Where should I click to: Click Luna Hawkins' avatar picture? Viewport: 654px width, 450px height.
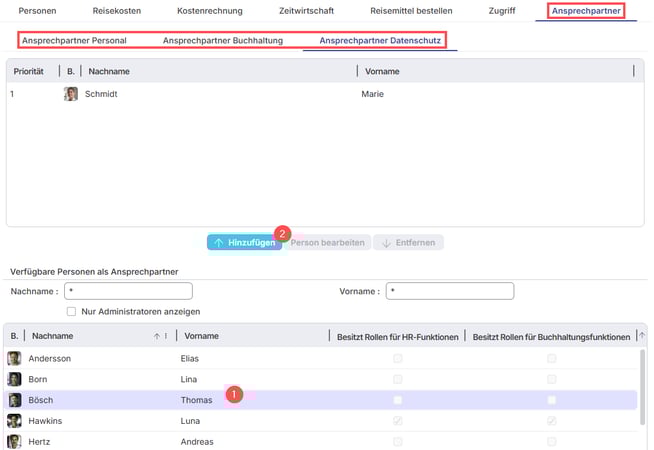(x=14, y=421)
